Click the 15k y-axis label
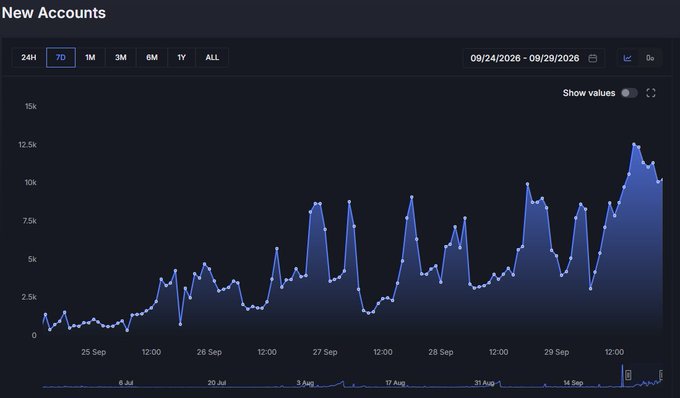This screenshot has height=398, width=680. (30, 106)
